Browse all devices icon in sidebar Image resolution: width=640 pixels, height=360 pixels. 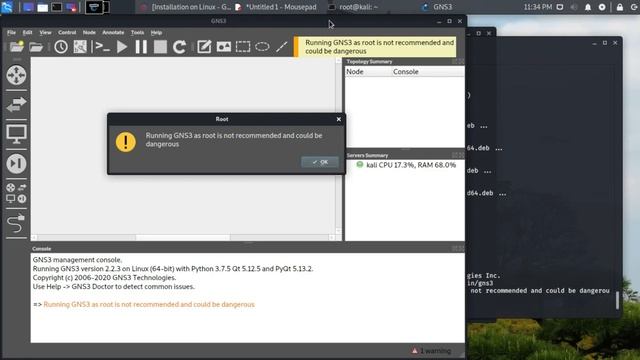[x=16, y=193]
